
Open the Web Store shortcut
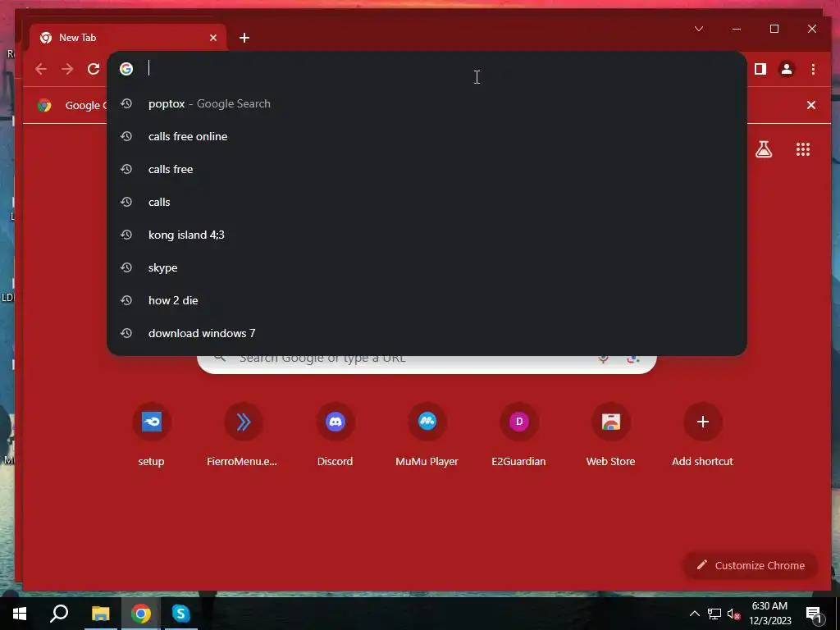610,435
